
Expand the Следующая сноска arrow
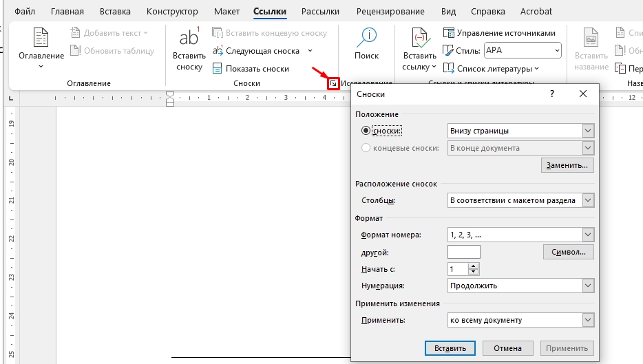[x=310, y=51]
